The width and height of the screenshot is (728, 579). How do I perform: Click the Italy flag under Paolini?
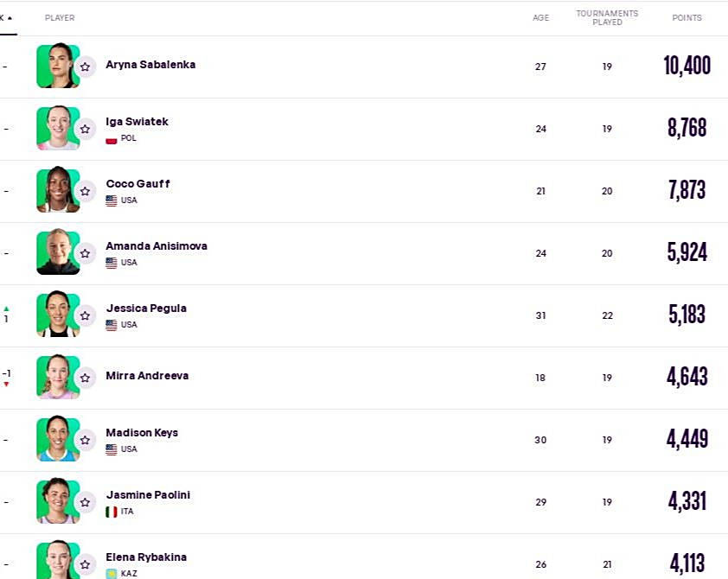point(112,512)
